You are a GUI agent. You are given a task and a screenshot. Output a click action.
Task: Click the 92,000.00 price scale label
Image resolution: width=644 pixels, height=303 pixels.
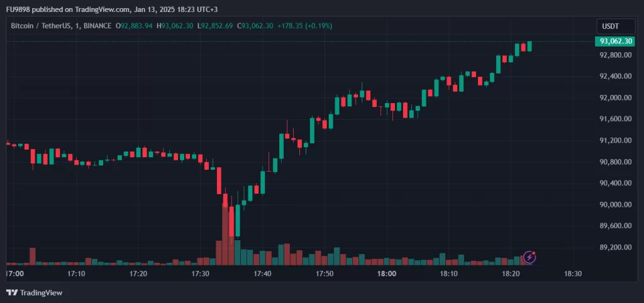[x=615, y=98]
